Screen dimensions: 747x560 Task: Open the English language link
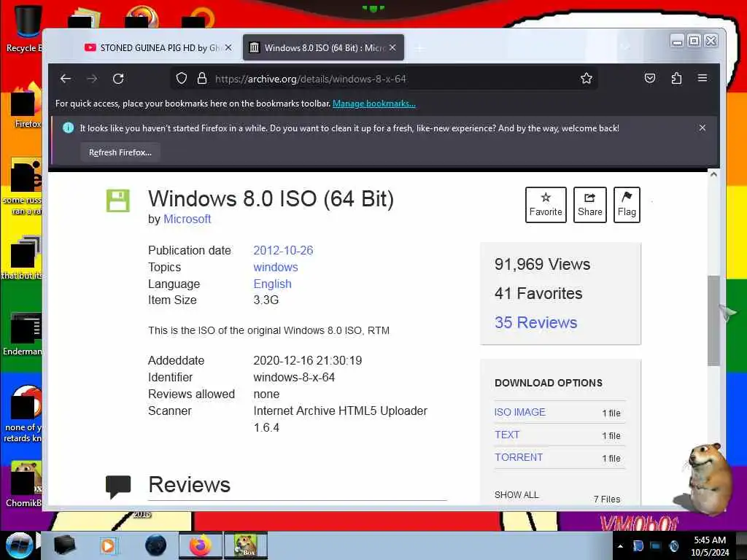click(273, 284)
